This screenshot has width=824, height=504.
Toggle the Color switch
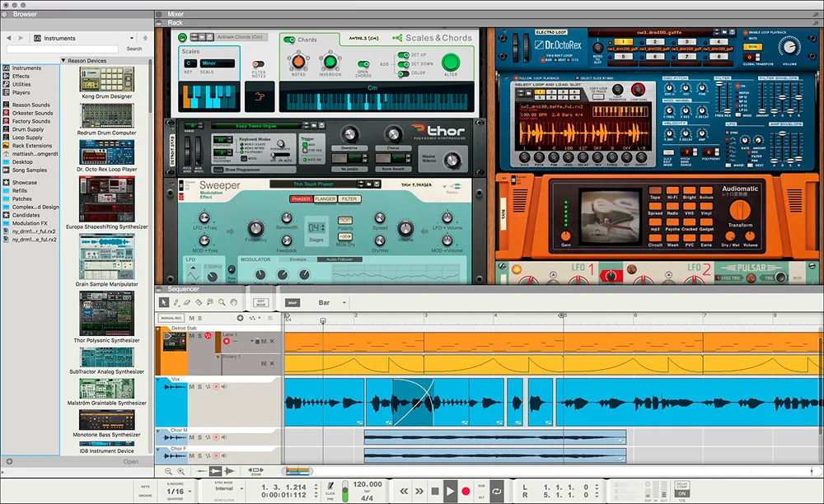tap(403, 73)
